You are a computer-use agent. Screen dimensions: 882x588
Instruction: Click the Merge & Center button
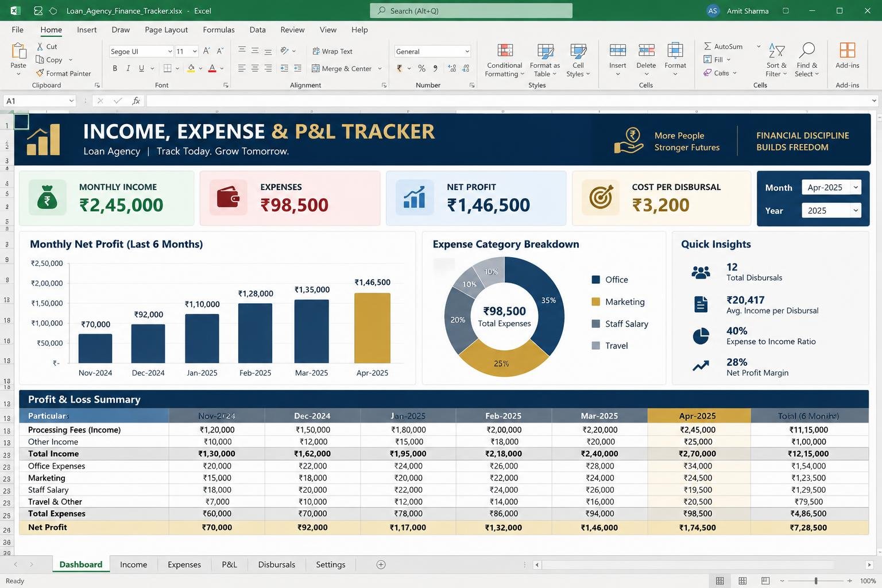coord(346,68)
